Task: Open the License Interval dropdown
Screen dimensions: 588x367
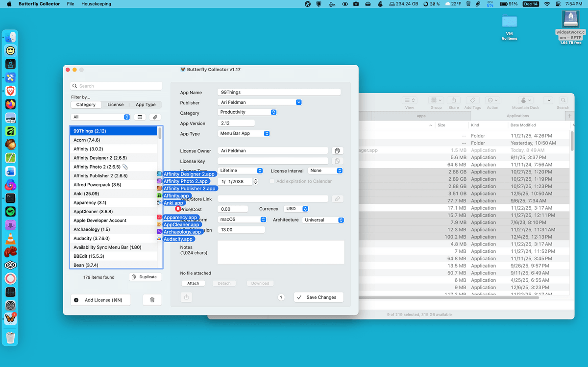Action: [325, 171]
